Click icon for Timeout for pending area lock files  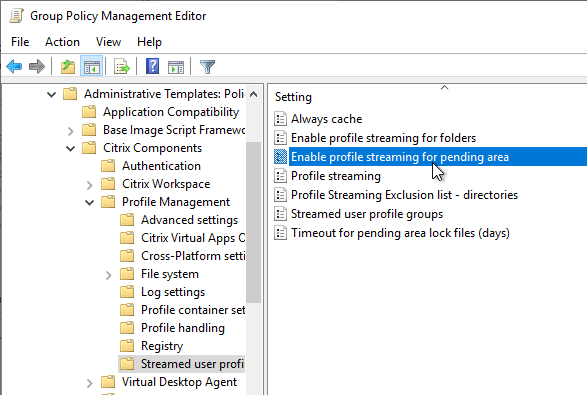pos(280,233)
